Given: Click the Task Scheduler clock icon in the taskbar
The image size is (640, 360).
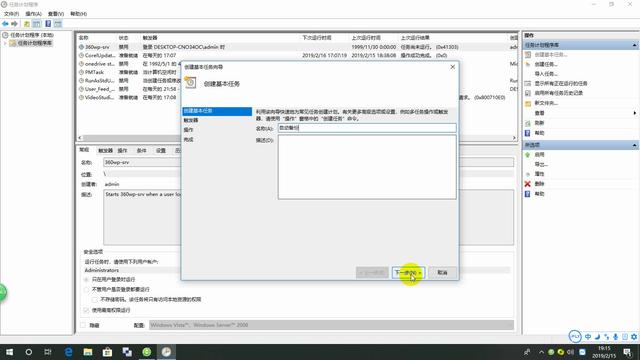Looking at the screenshot, I should tap(166, 352).
